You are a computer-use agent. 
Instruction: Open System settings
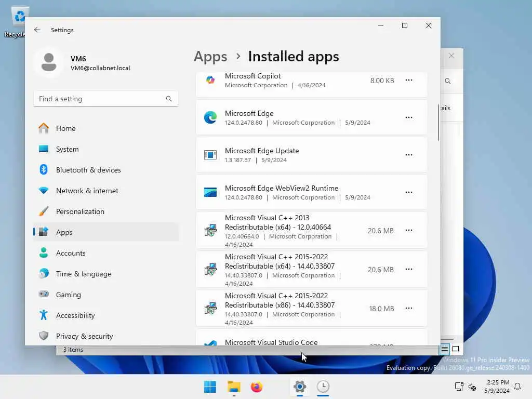[106, 149]
